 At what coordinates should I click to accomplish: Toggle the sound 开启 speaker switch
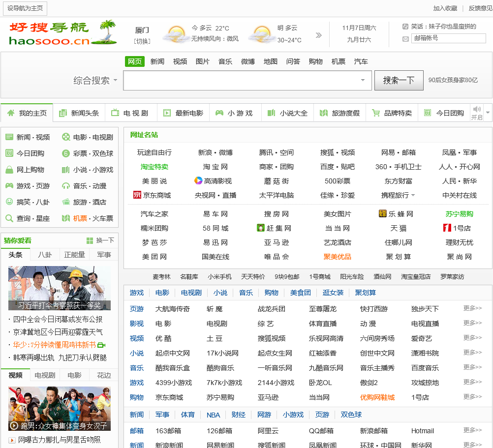point(477,113)
